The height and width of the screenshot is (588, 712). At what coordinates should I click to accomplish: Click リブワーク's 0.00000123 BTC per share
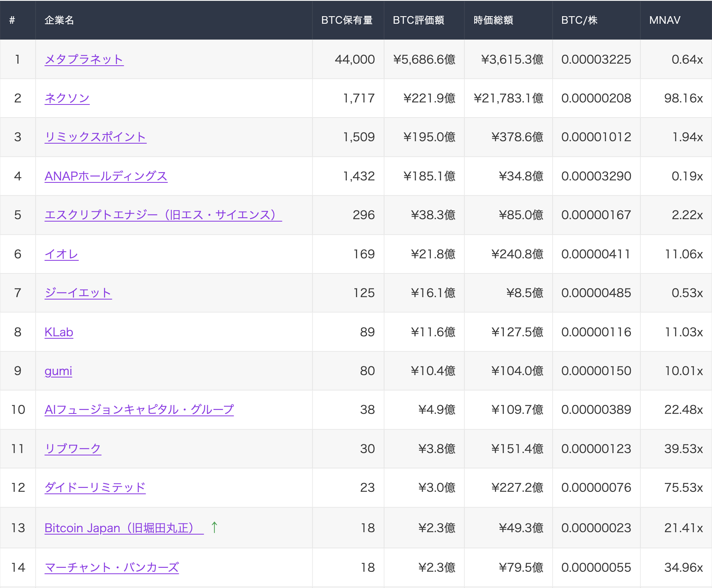pyautogui.click(x=596, y=449)
